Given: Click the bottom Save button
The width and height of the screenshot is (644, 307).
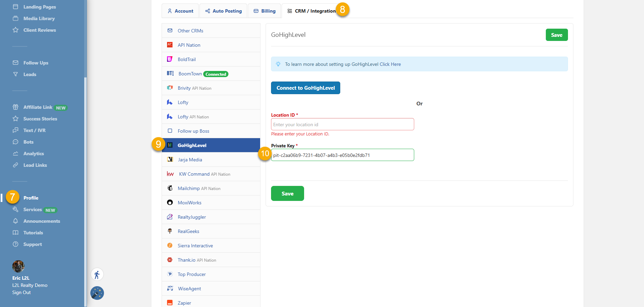Looking at the screenshot, I should (287, 193).
